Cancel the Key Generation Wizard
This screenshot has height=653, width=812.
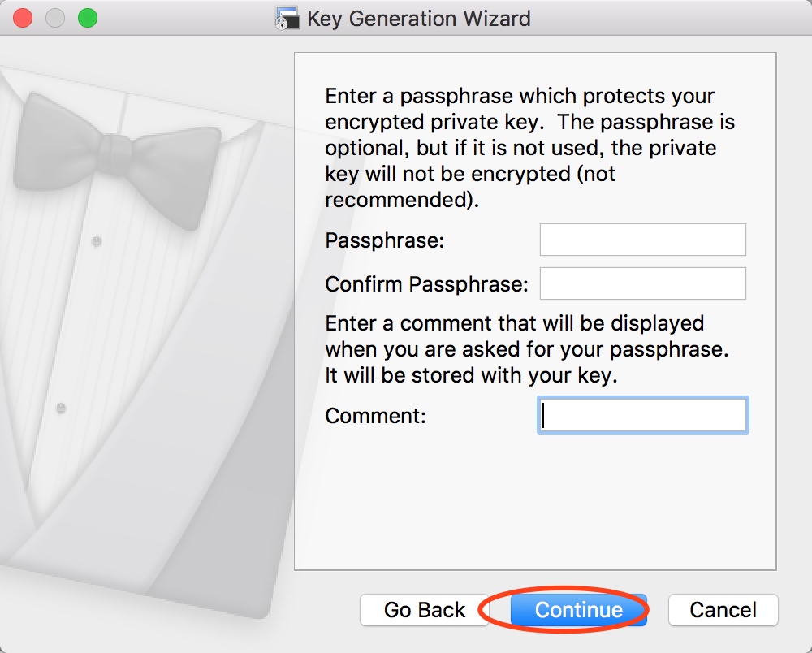723,610
